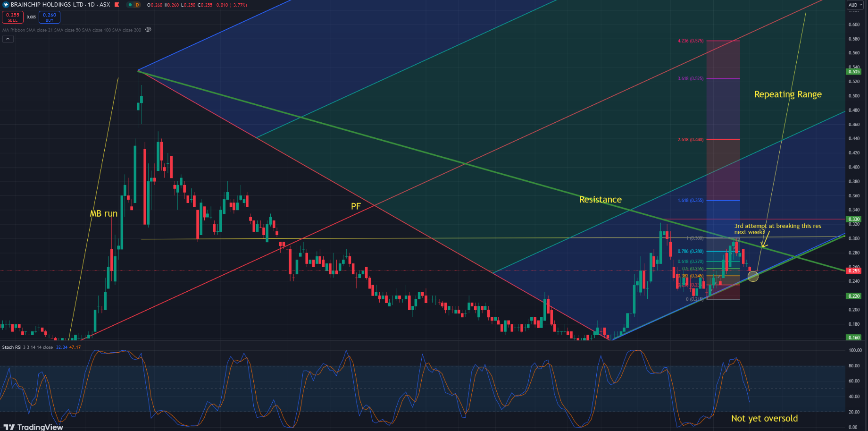Click the 0.618 (0.270) Fib label
Image resolution: width=868 pixels, height=431 pixels.
(x=691, y=262)
